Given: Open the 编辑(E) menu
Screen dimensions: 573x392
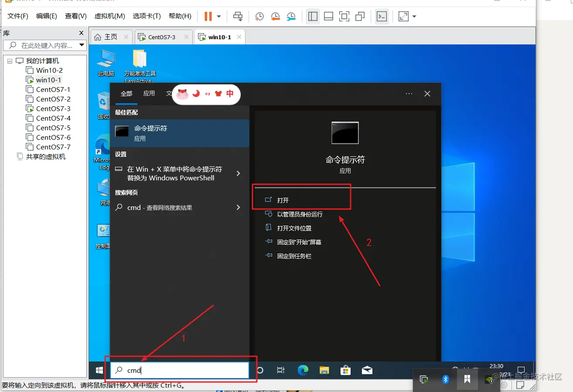Looking at the screenshot, I should [x=47, y=16].
